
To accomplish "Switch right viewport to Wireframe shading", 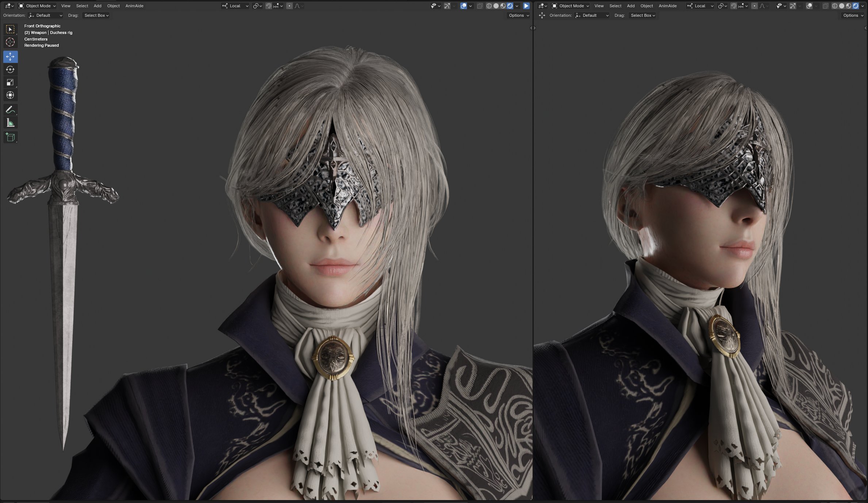I will (835, 6).
